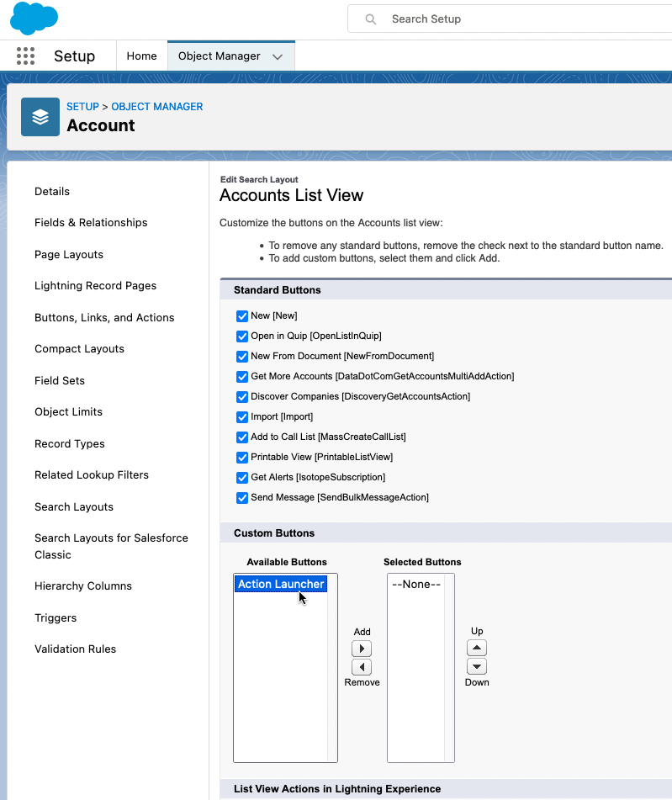This screenshot has width=672, height=800.
Task: Open Triggers in the sidebar
Action: (56, 617)
